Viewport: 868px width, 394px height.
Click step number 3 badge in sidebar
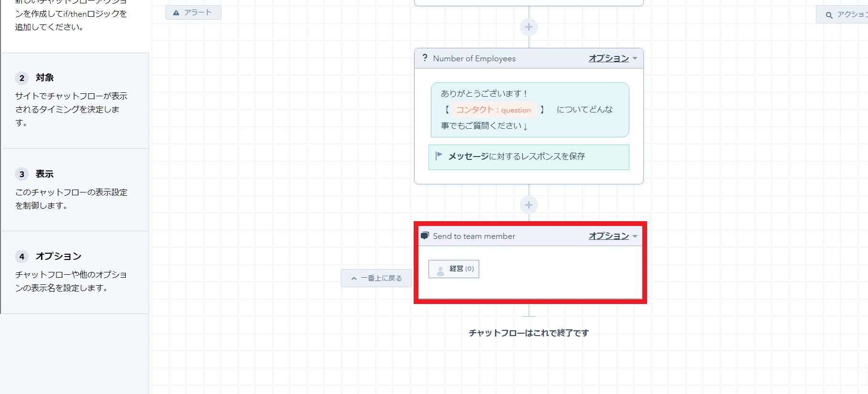22,174
